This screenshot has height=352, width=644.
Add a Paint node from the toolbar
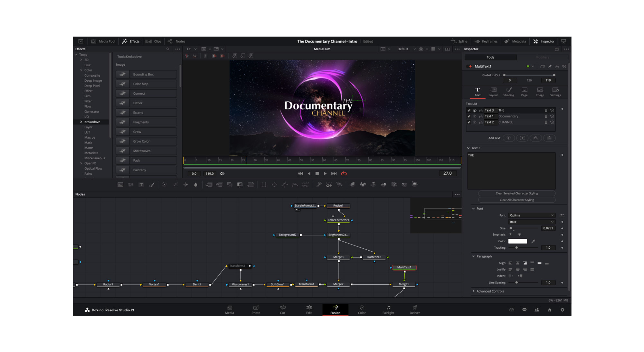click(152, 184)
